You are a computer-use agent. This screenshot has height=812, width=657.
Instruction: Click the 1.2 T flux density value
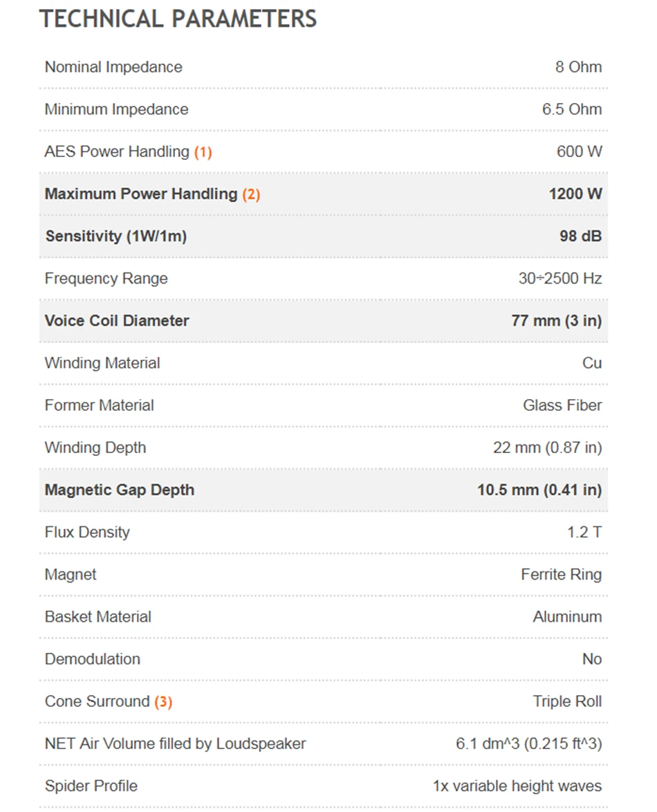coord(584,533)
